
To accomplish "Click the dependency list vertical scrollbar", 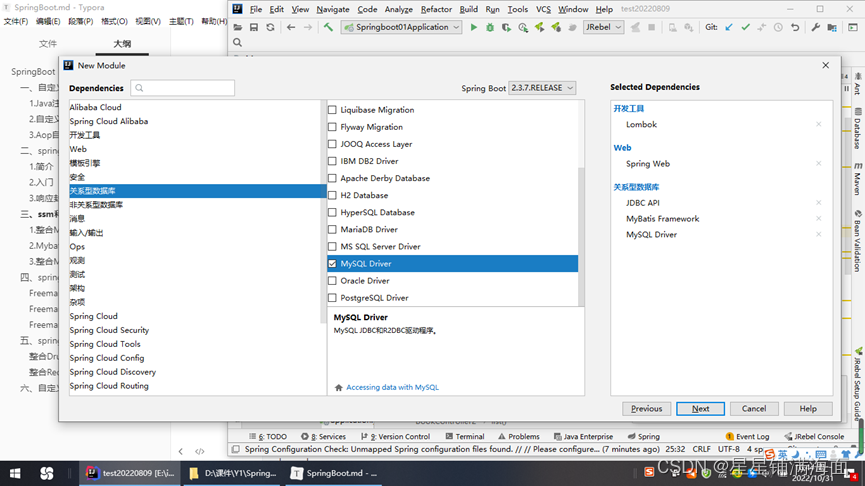I will [581, 236].
